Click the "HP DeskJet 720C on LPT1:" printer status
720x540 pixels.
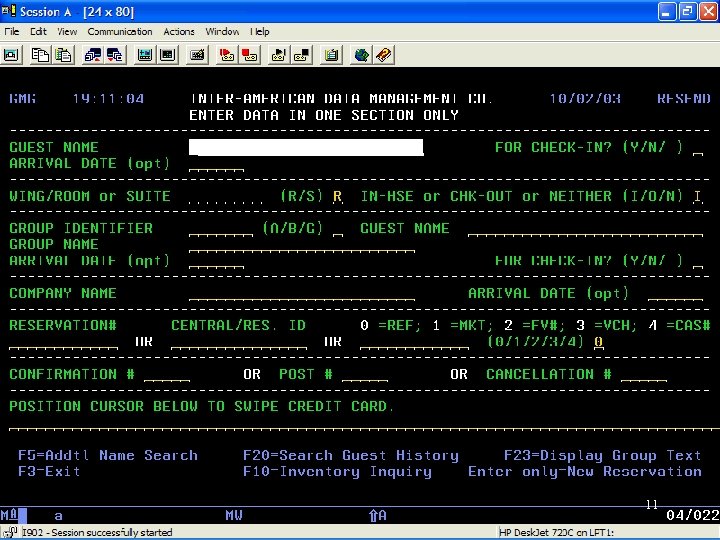click(556, 533)
